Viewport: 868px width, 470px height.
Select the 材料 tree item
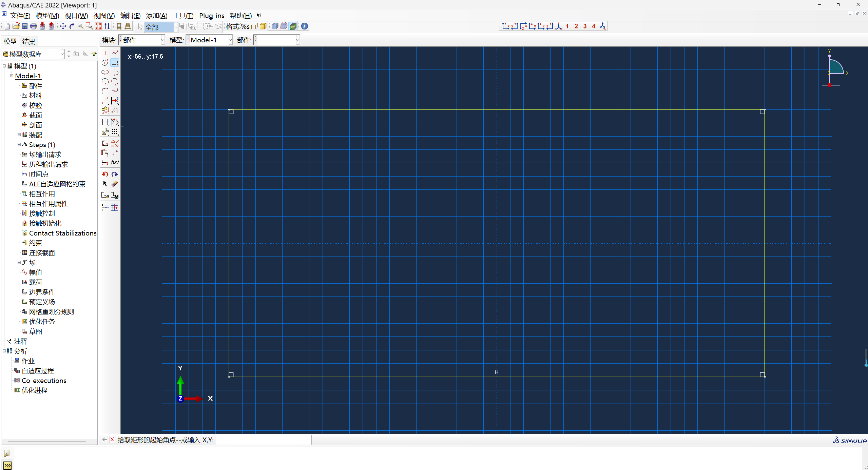[x=35, y=96]
